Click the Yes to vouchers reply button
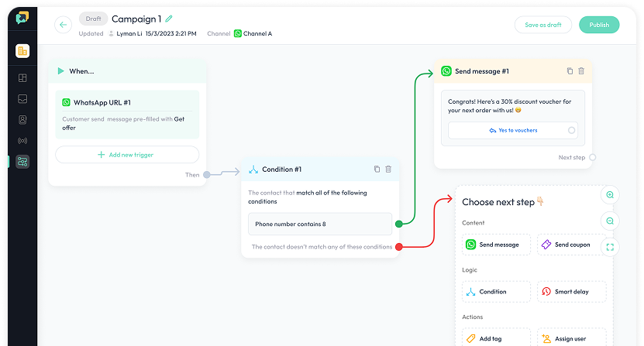Image resolution: width=644 pixels, height=346 pixels. (512, 131)
